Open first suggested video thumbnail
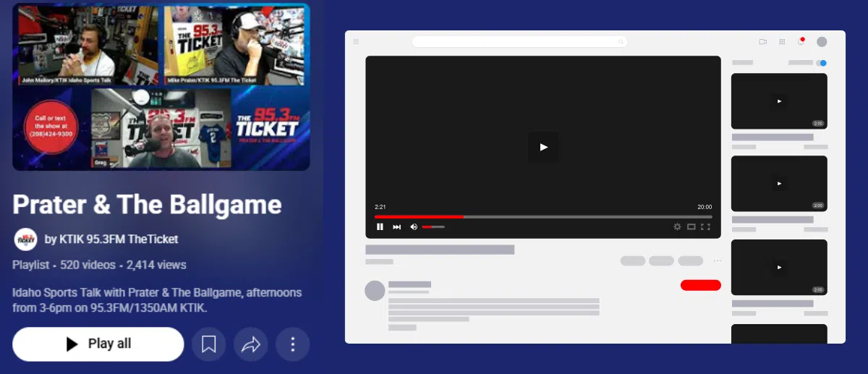868x374 pixels. pyautogui.click(x=779, y=101)
